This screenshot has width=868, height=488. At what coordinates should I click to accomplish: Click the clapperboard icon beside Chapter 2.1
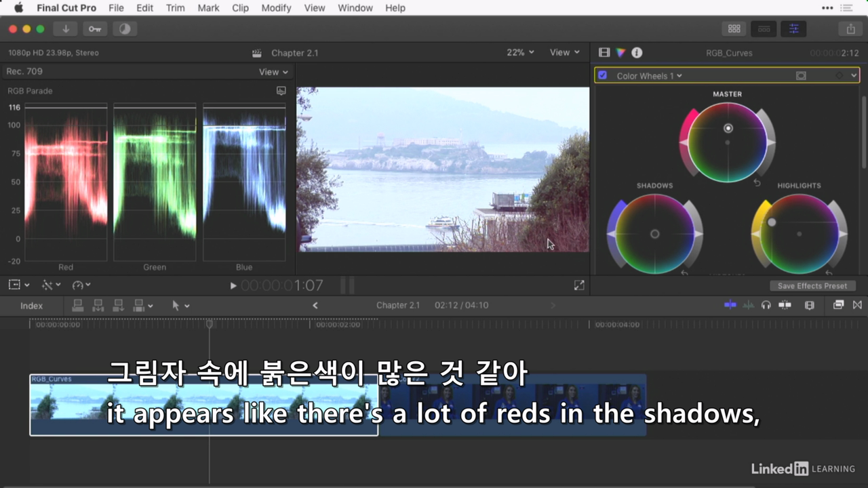tap(257, 53)
